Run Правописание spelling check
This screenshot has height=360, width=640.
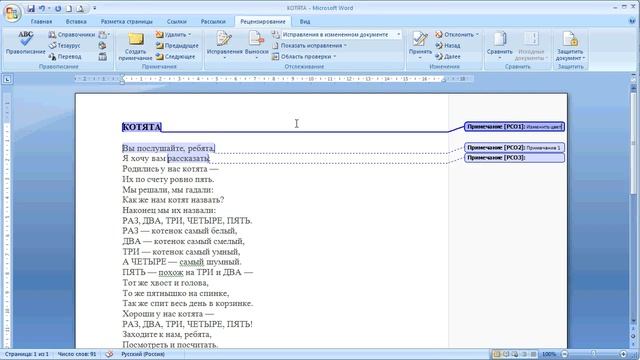click(x=25, y=43)
